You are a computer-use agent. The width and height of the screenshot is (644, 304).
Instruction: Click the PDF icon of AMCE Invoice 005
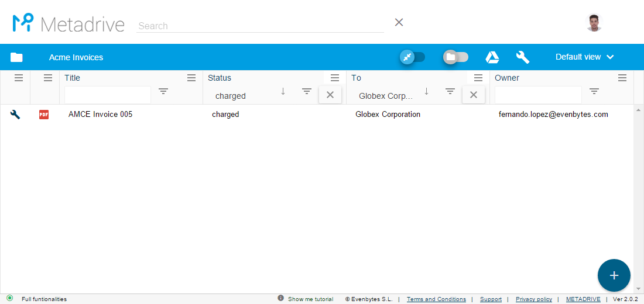tap(44, 115)
